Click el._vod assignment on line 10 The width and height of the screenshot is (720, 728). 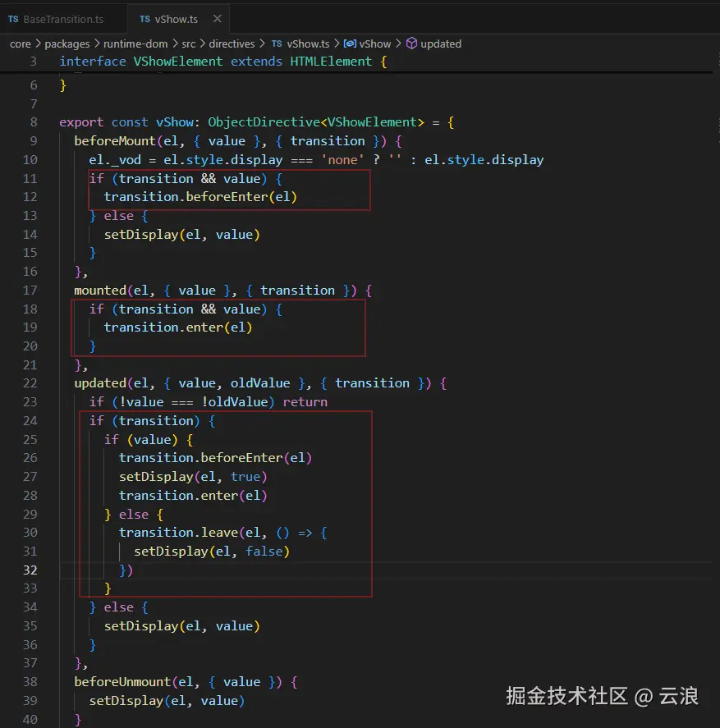115,160
